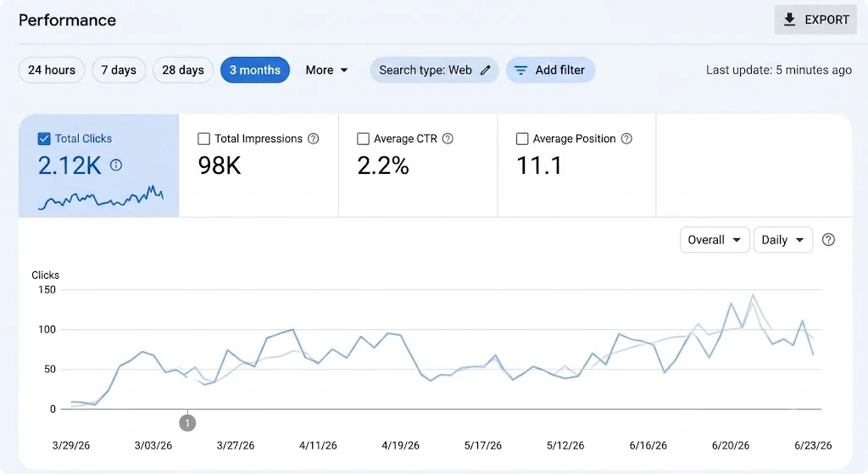
Task: Uncheck the Total Clicks checkbox
Action: point(44,138)
